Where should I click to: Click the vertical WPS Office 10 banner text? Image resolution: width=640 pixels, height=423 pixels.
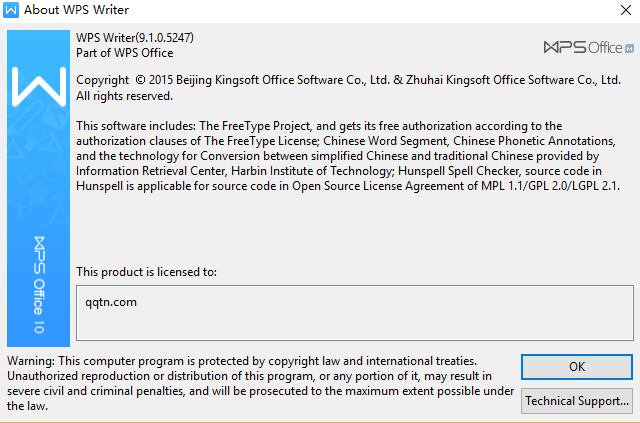(x=39, y=285)
